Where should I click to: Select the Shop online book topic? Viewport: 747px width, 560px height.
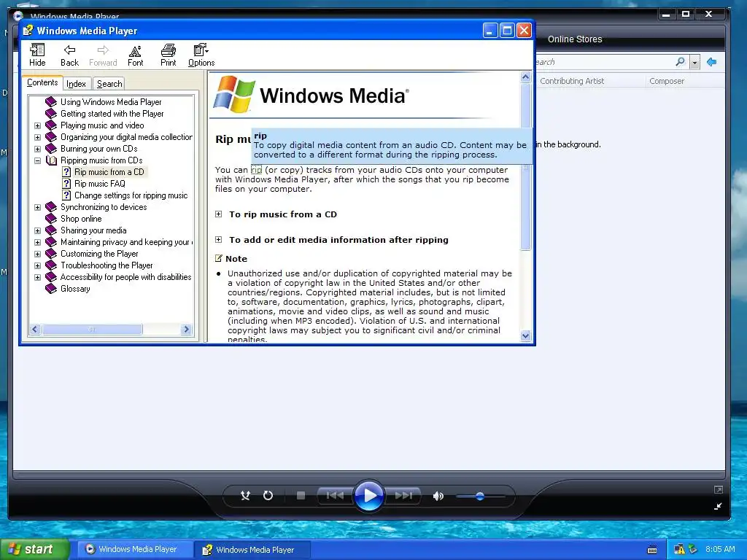[x=81, y=219]
